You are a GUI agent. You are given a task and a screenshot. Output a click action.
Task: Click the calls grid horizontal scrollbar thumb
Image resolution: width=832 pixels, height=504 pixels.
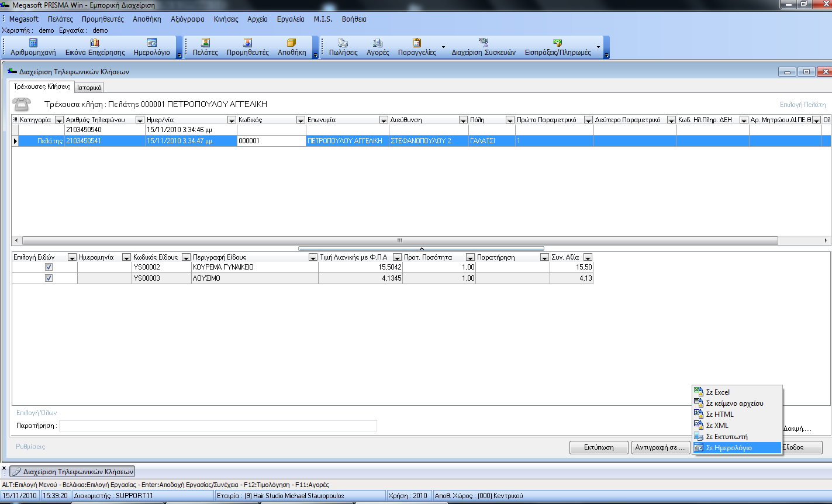tap(400, 240)
